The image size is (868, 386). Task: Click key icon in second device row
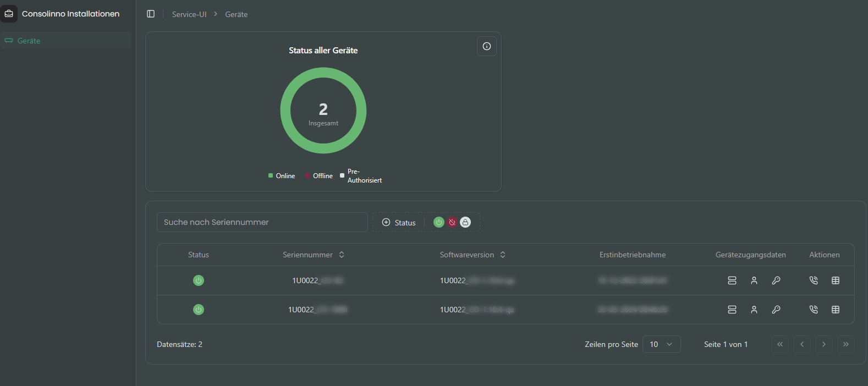776,310
